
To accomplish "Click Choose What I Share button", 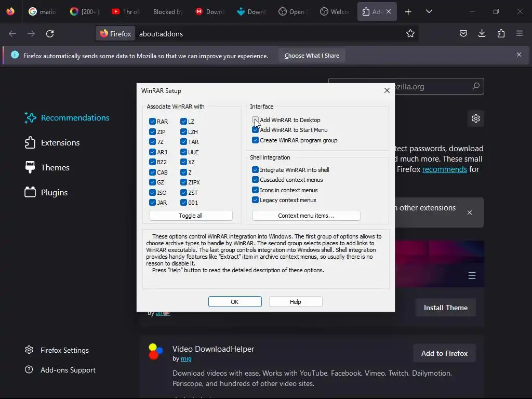I will (312, 56).
